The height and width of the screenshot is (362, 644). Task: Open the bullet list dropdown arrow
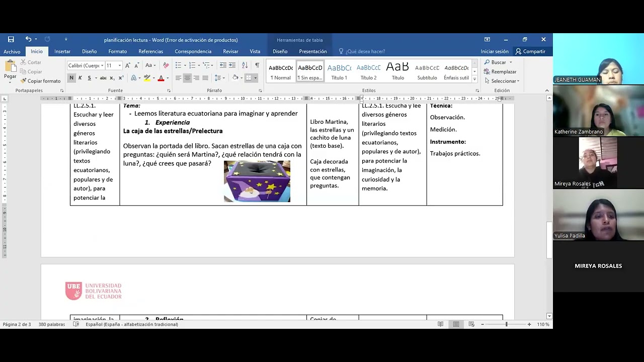[185, 65]
